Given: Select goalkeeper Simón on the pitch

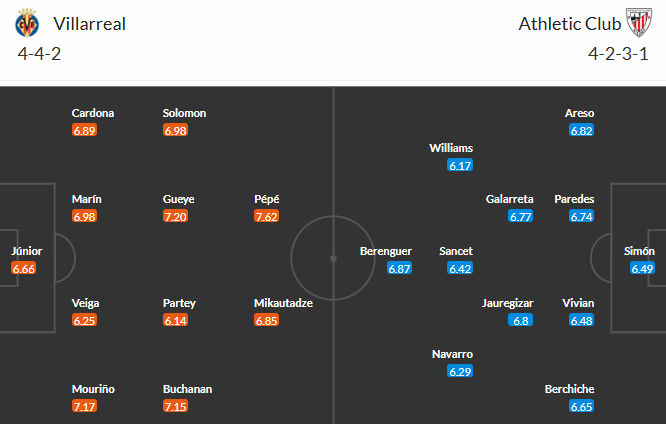Looking at the screenshot, I should tap(640, 251).
